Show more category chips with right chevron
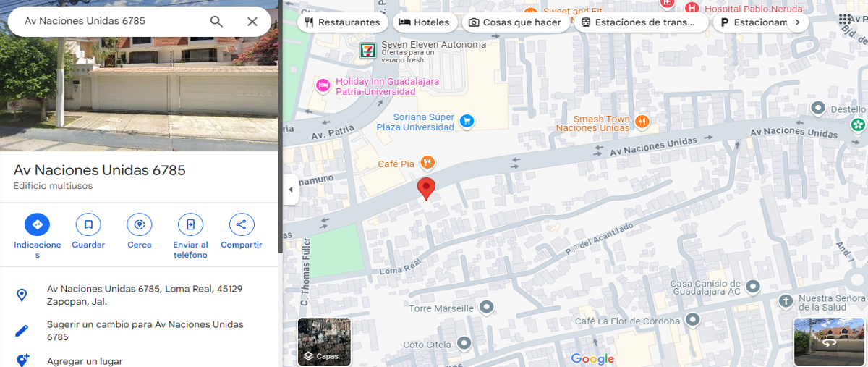The image size is (868, 367). (x=797, y=22)
